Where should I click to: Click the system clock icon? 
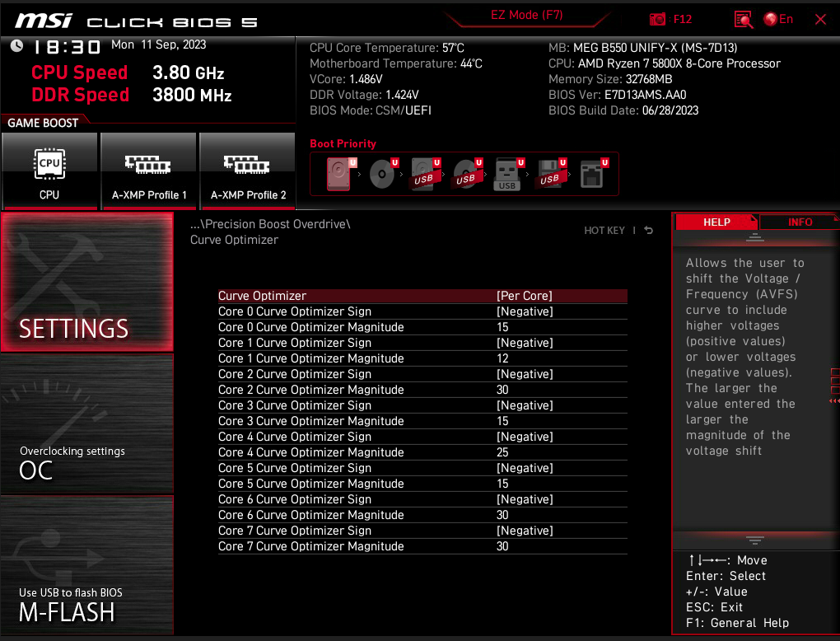[x=17, y=46]
